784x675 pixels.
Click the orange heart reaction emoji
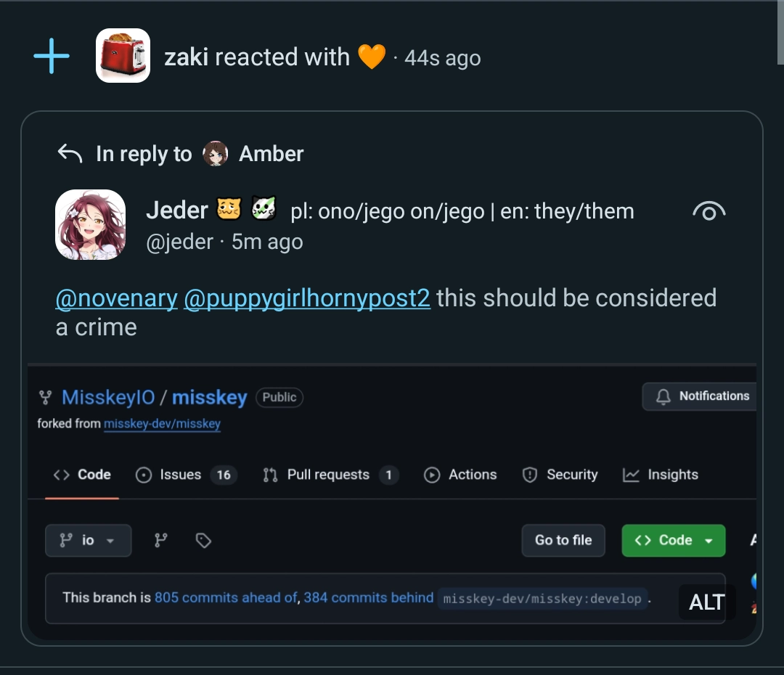(372, 57)
